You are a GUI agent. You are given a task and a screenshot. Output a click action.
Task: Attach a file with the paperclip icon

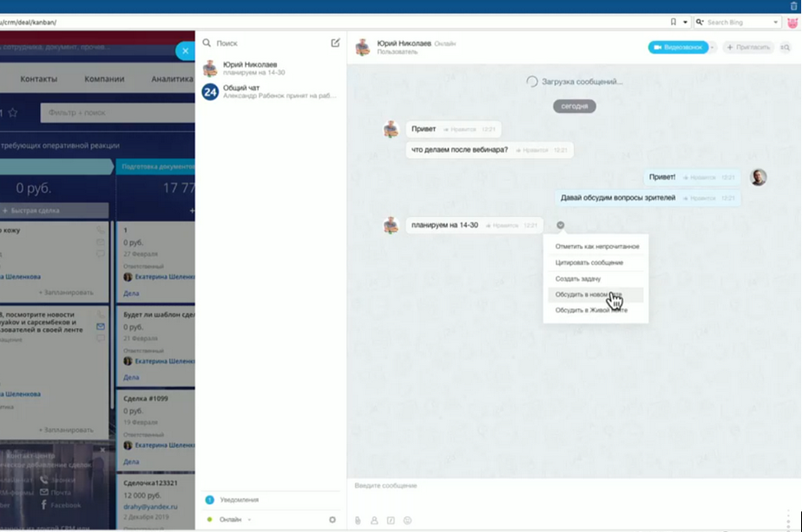358,520
